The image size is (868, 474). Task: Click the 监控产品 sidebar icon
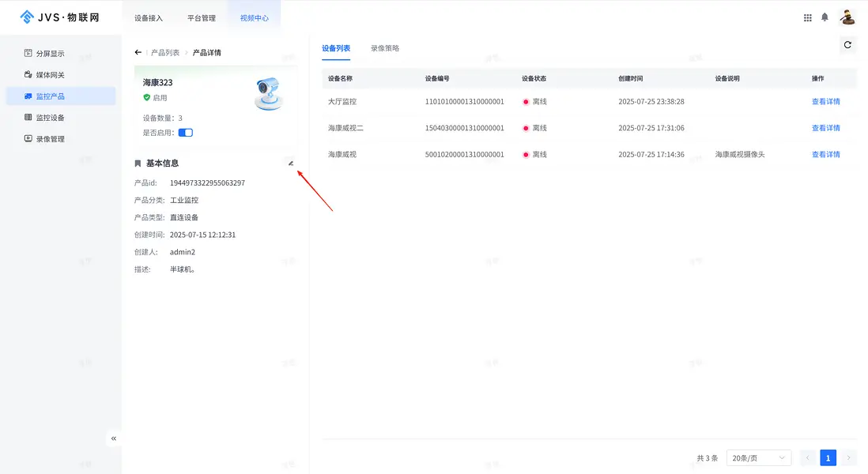click(28, 96)
